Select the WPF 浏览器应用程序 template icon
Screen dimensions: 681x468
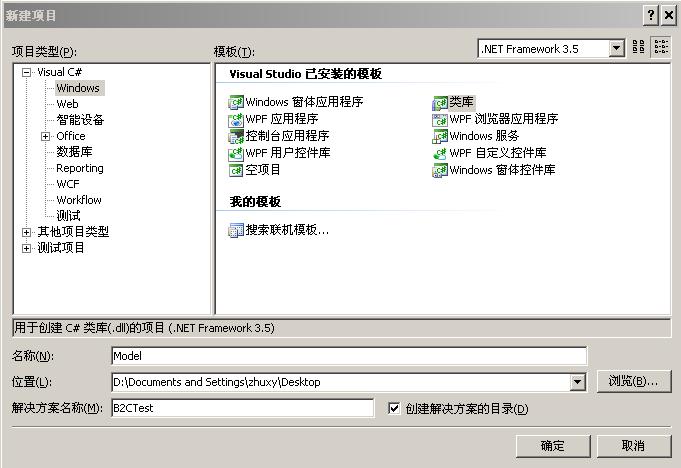440,119
